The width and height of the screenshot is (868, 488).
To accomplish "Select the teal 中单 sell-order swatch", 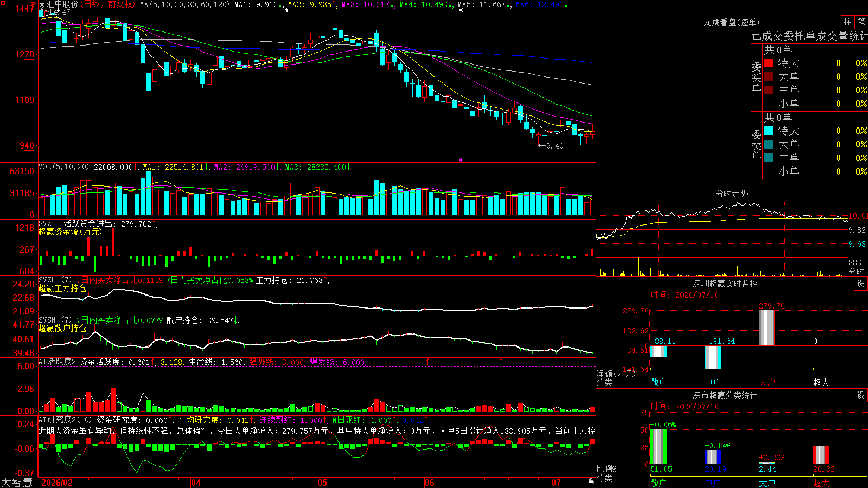I will tap(768, 157).
